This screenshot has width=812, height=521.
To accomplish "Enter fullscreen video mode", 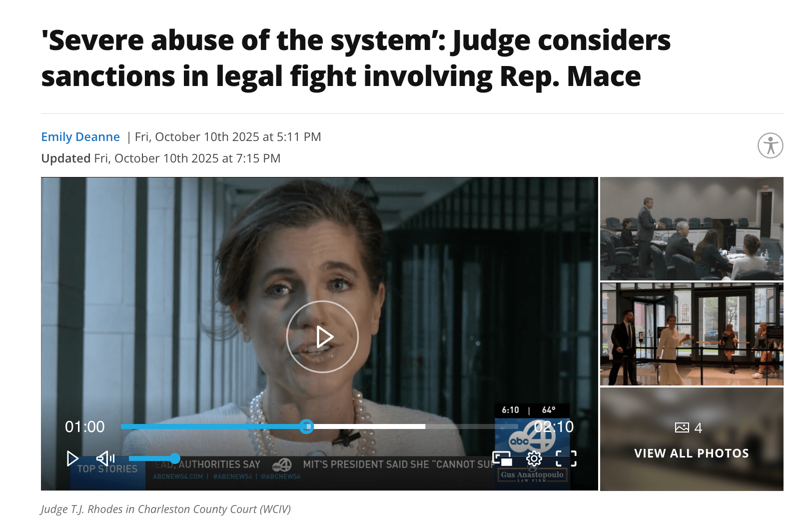I will pyautogui.click(x=566, y=458).
